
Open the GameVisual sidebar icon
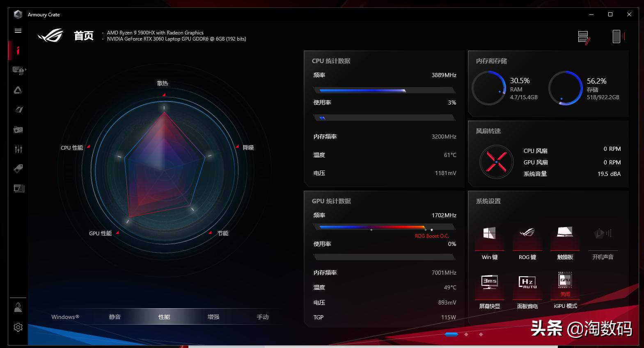point(18,109)
